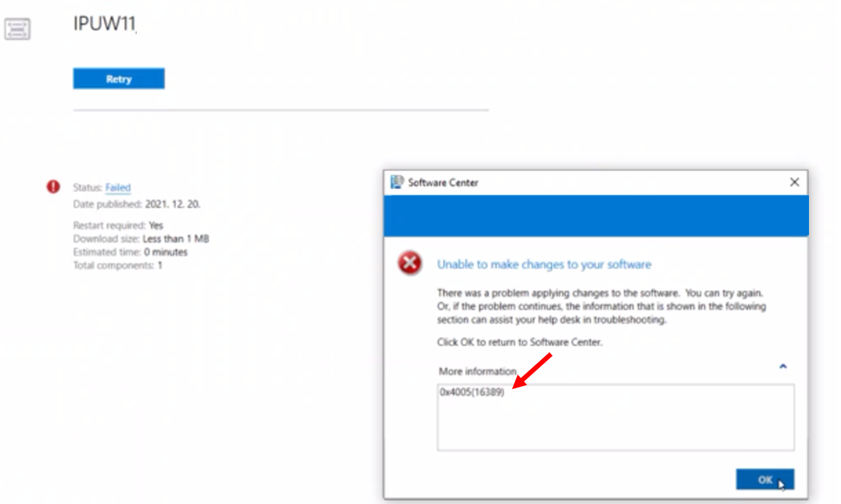Click the red X error icon in dialog
Image resolution: width=841 pixels, height=504 pixels.
click(410, 265)
